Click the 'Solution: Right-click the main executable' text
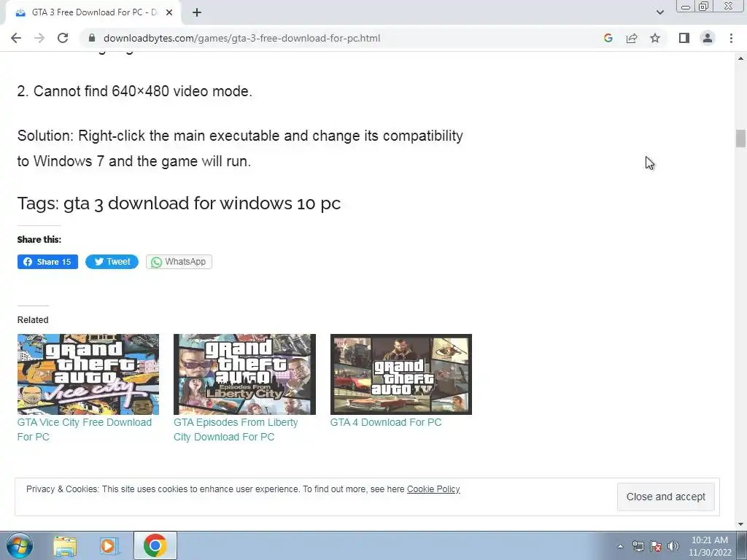The height and width of the screenshot is (560, 747). coord(240,148)
